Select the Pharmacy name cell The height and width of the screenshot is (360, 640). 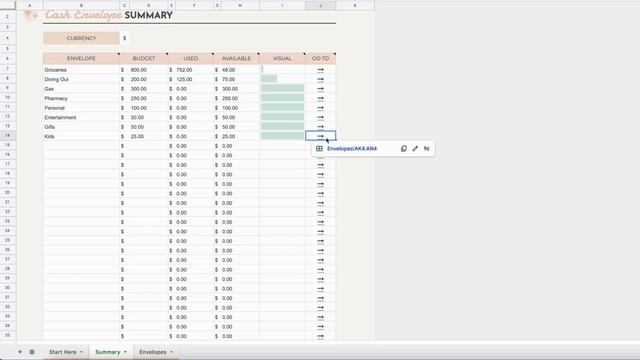(x=81, y=98)
